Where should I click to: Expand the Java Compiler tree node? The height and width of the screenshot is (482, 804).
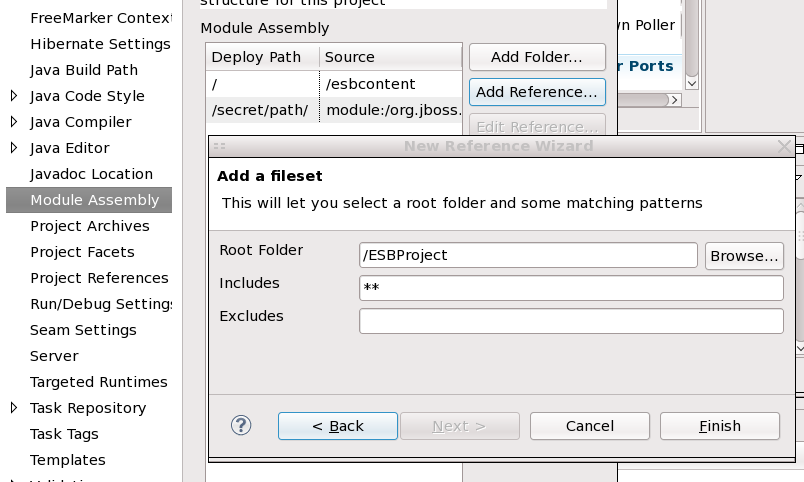click(x=14, y=122)
